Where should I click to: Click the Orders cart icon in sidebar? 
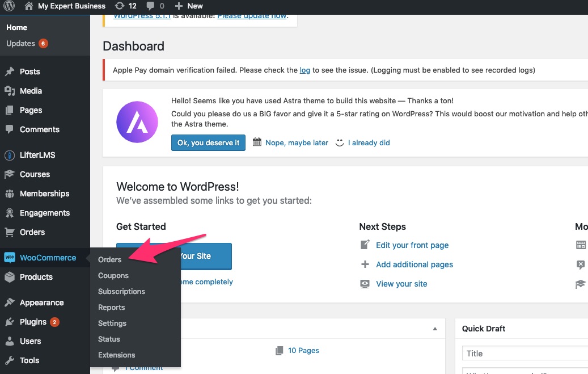[10, 232]
